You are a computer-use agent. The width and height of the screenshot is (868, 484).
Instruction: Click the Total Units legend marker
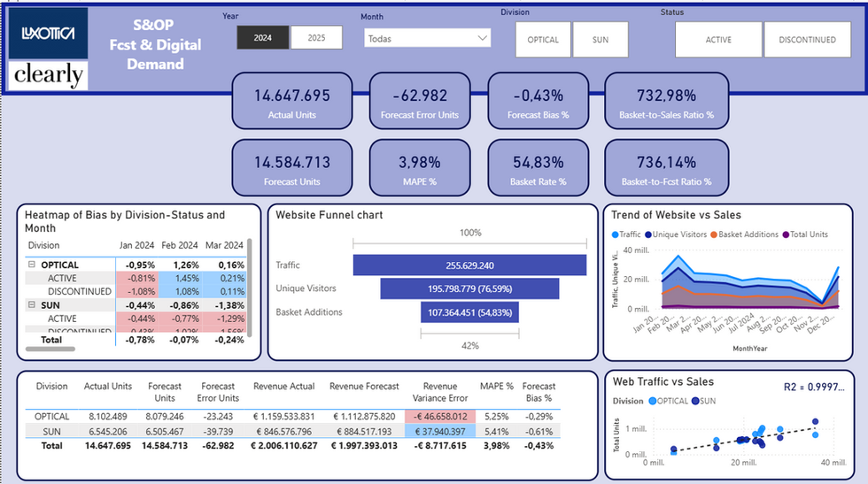787,234
